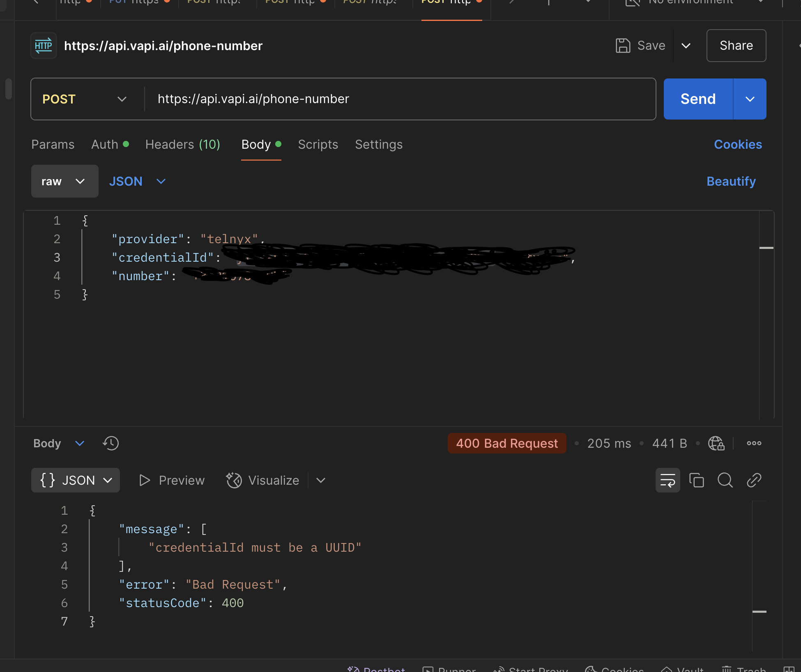Expand the Send button arrow menu
This screenshot has height=672, width=801.
750,99
